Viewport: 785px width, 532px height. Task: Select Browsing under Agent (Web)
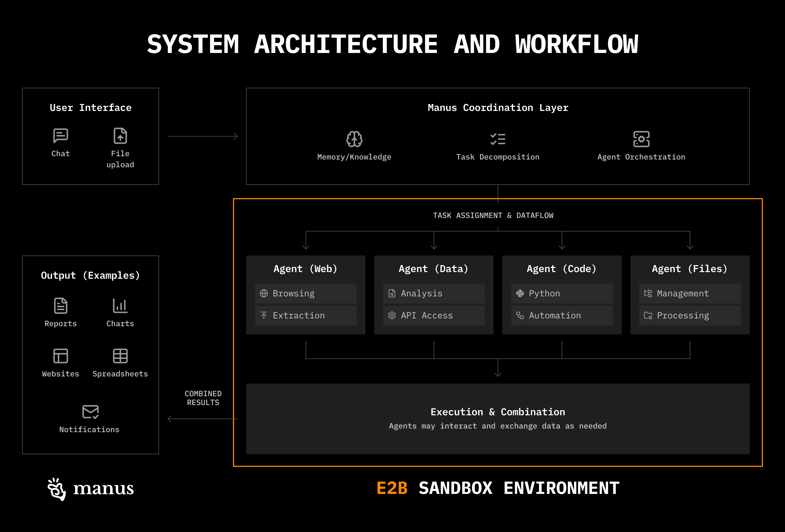point(306,294)
